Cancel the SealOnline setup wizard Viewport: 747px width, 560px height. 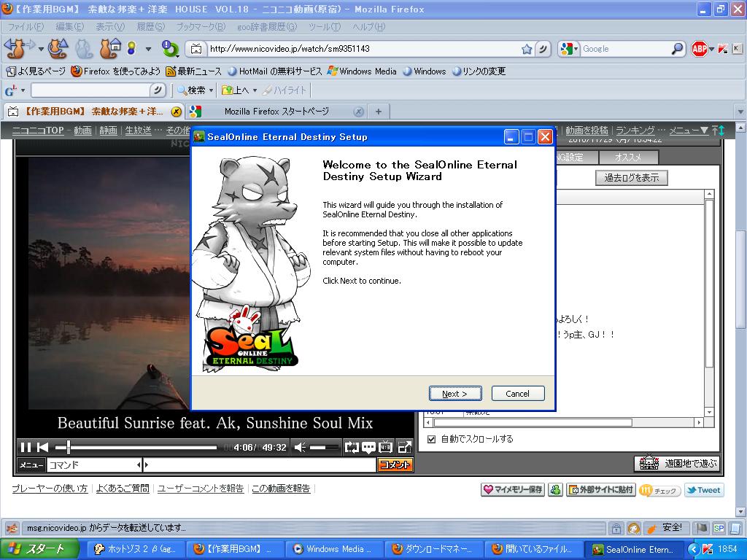coord(517,393)
